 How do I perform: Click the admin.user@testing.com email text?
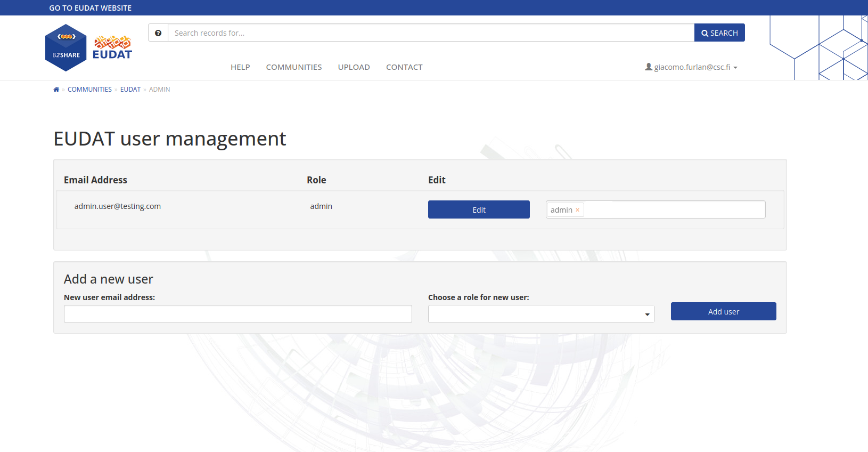click(118, 206)
